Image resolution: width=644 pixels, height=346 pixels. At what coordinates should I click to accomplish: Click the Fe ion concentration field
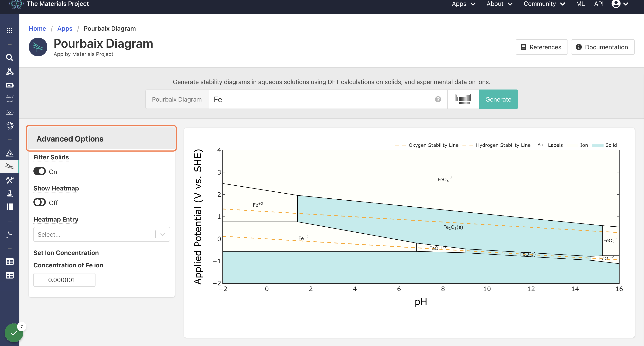(64, 280)
